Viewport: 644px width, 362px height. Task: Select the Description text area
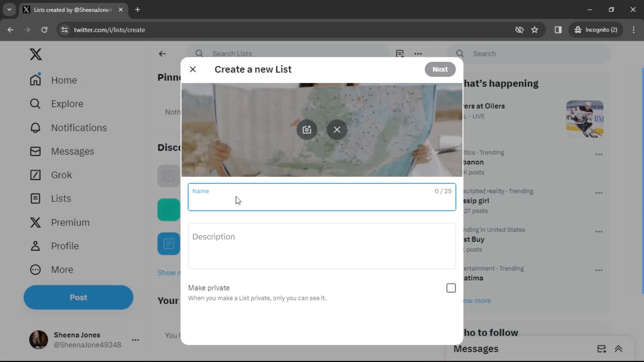point(322,246)
